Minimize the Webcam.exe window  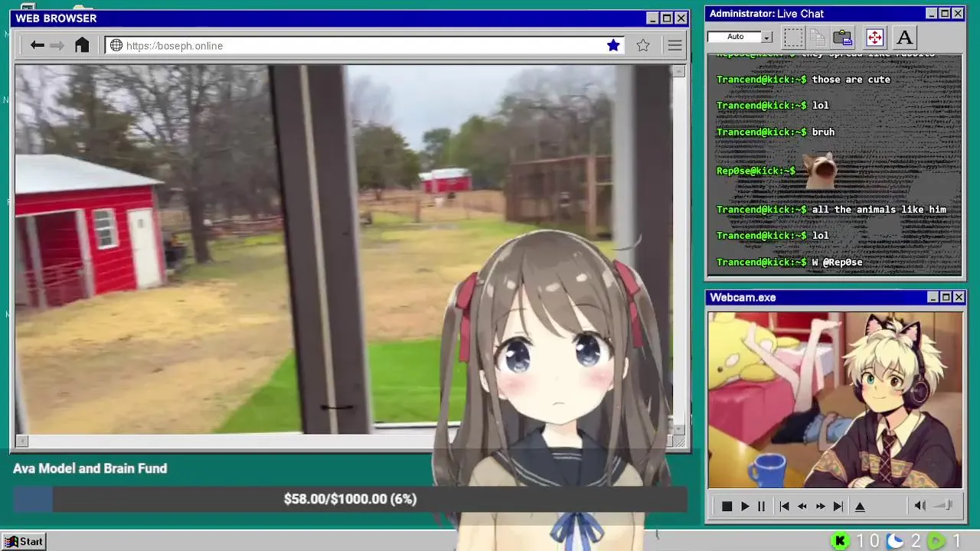(x=933, y=298)
